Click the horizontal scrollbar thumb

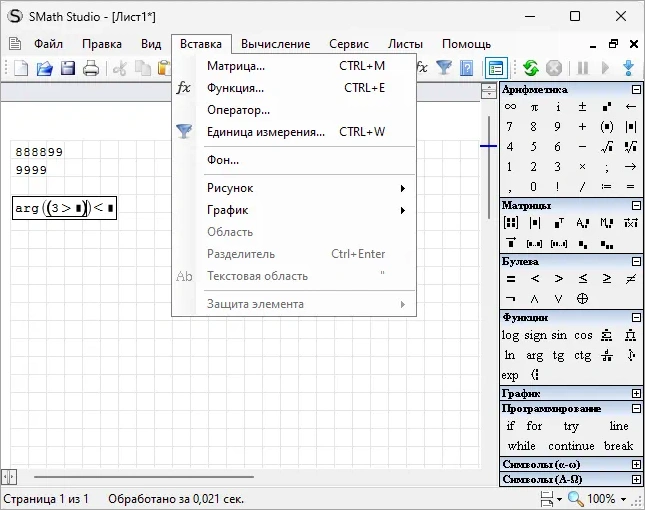click(x=144, y=477)
